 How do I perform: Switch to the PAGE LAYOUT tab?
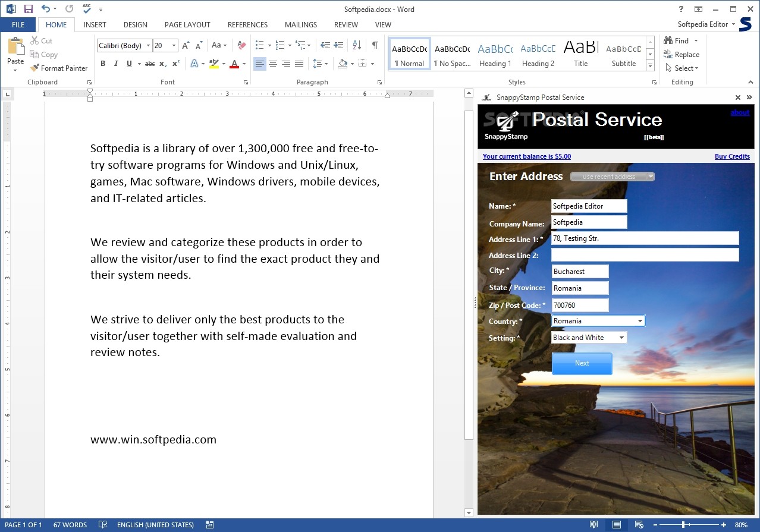coord(187,25)
